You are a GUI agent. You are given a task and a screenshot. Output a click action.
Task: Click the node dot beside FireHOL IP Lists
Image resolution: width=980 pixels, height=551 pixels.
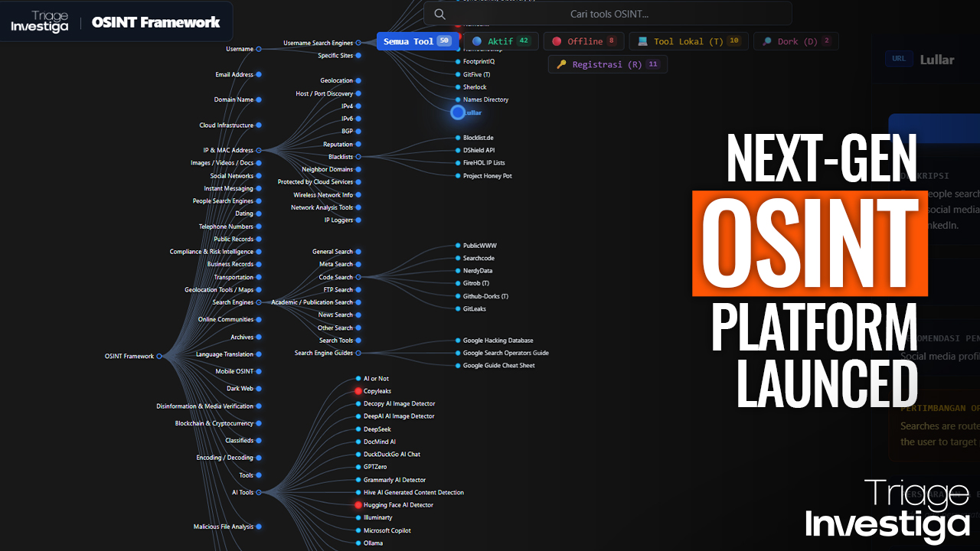coord(458,163)
